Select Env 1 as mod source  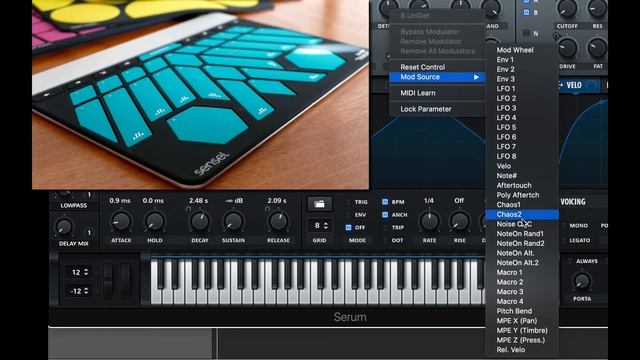[522, 60]
